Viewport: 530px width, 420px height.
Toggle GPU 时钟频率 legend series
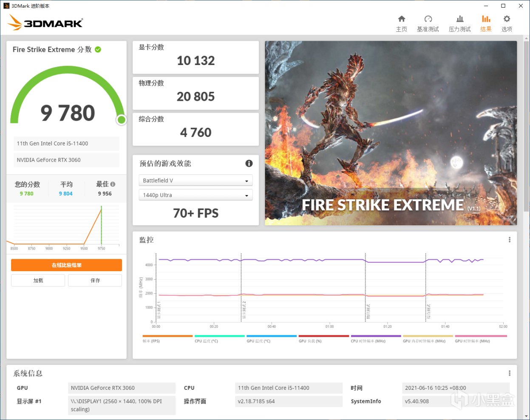click(x=481, y=339)
